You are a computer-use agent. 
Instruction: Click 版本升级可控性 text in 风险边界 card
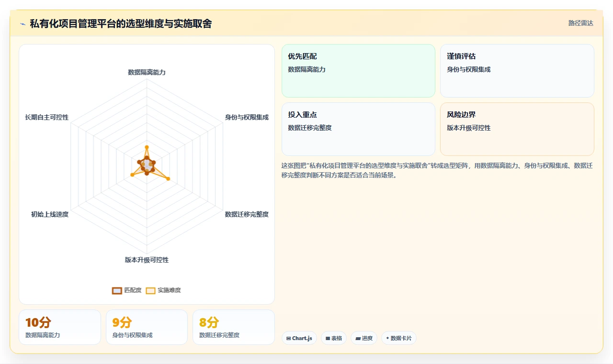point(469,128)
